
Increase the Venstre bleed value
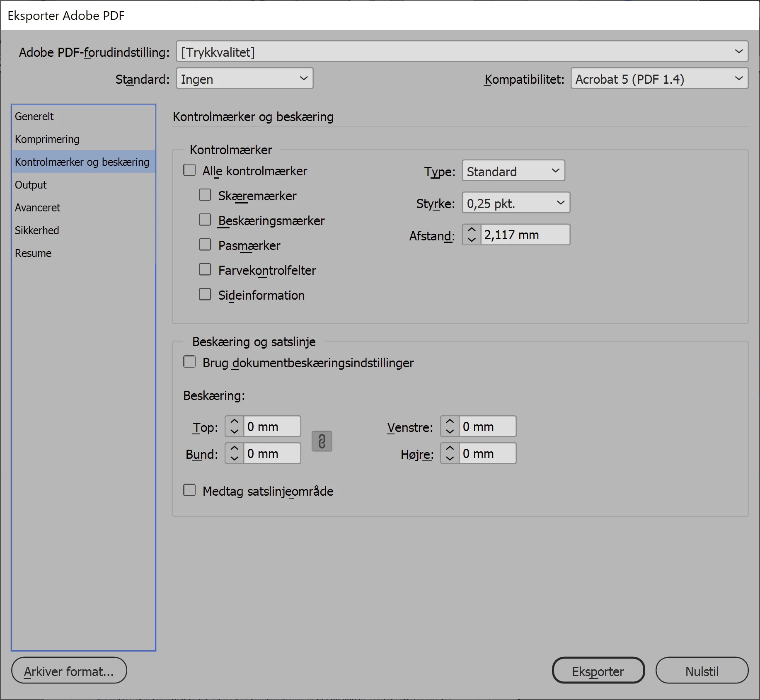click(x=450, y=421)
